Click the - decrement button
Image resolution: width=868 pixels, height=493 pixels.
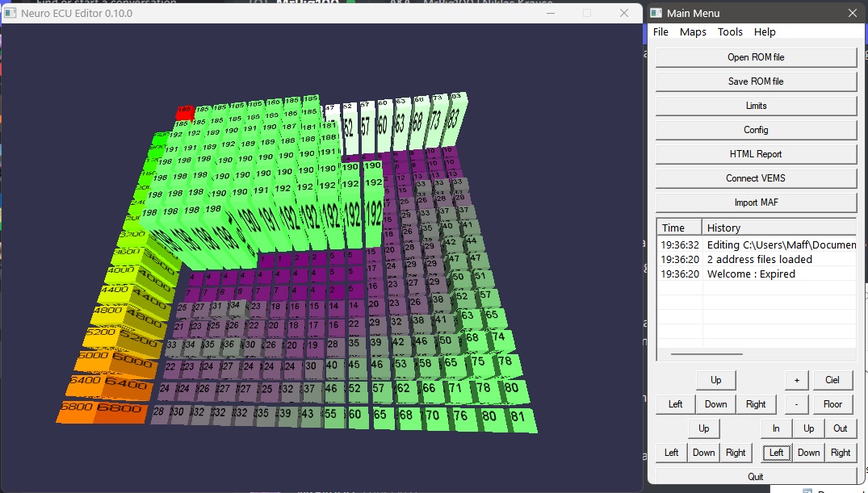tap(797, 404)
